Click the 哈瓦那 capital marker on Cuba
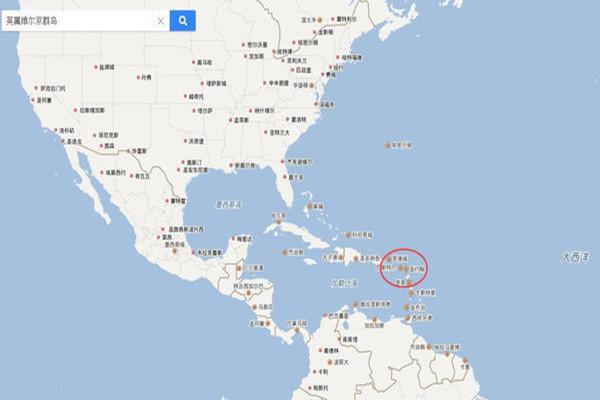The width and height of the screenshot is (600, 400). point(279,222)
